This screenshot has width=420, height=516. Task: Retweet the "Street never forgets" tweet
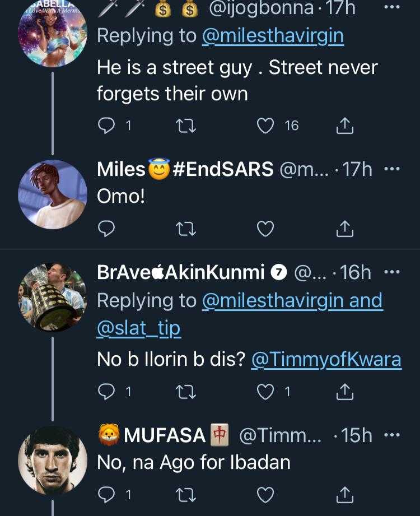(x=184, y=126)
